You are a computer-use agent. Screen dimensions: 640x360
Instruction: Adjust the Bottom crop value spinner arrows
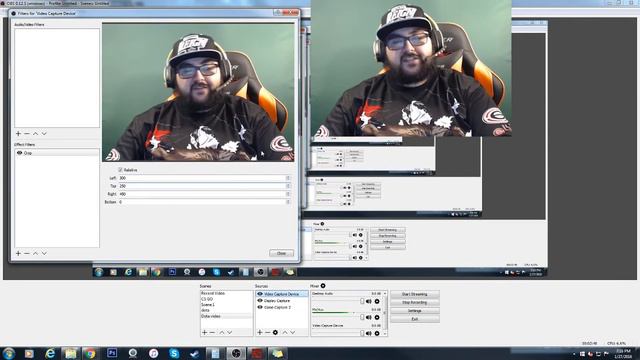(x=288, y=202)
